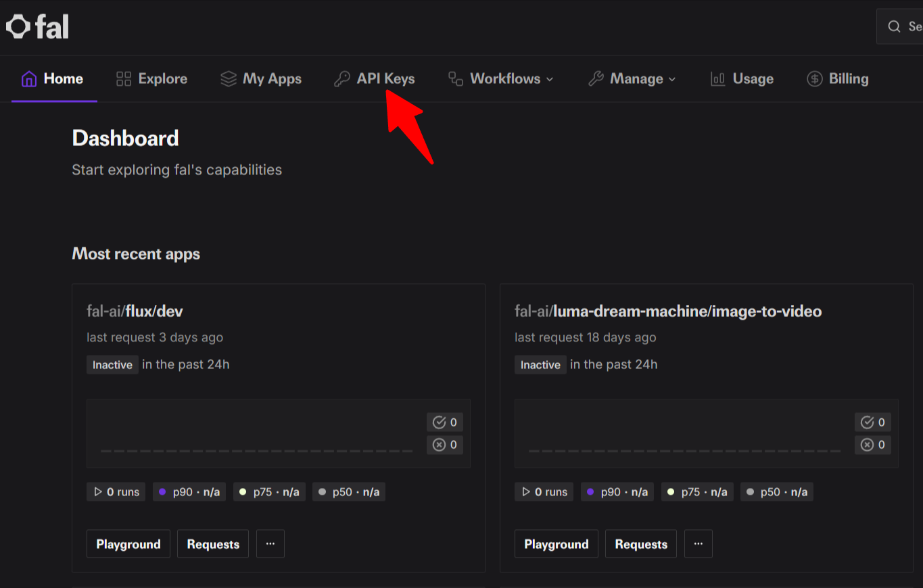
Task: Open more options for luma-dream-machine
Action: coord(699,543)
